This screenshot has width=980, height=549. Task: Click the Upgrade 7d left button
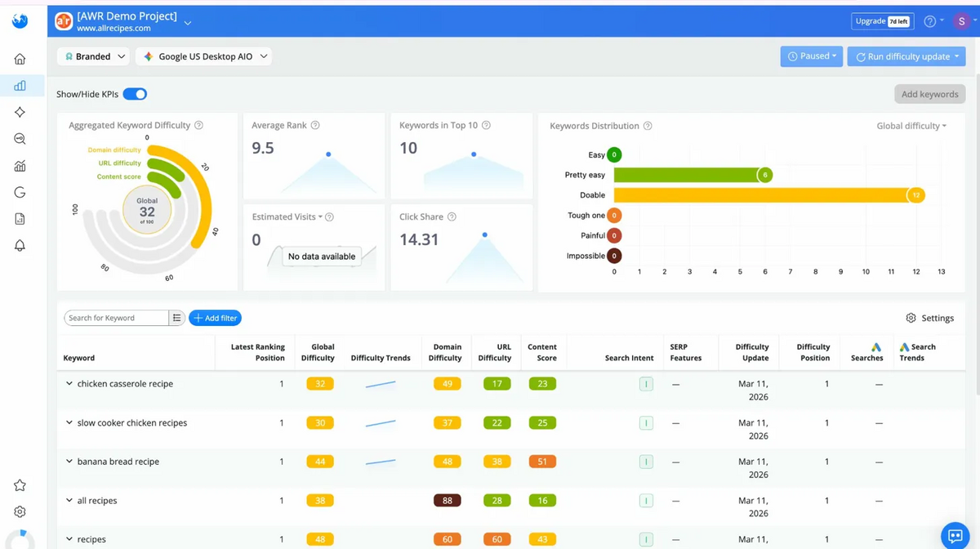(881, 21)
